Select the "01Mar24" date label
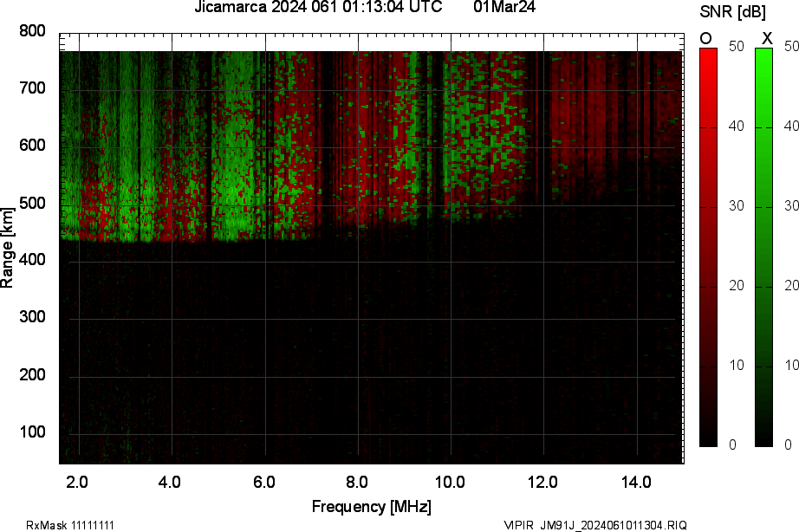This screenshot has height=532, width=799. tap(504, 8)
